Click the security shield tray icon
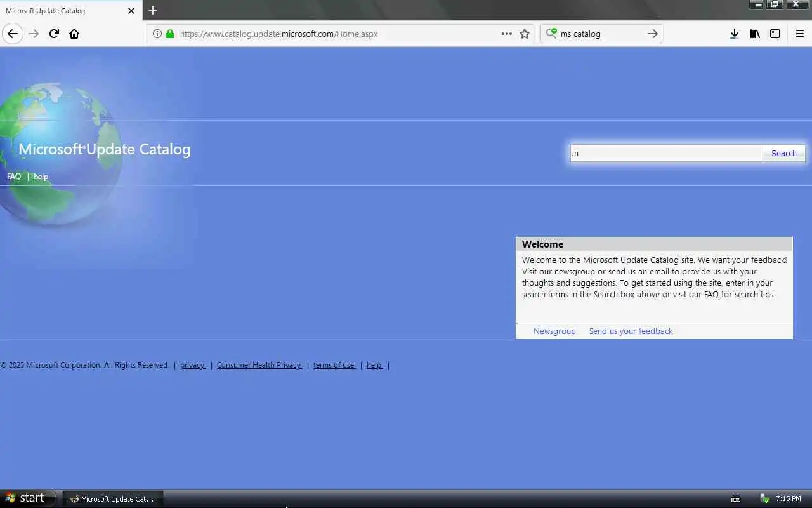This screenshot has height=508, width=812. [x=765, y=499]
